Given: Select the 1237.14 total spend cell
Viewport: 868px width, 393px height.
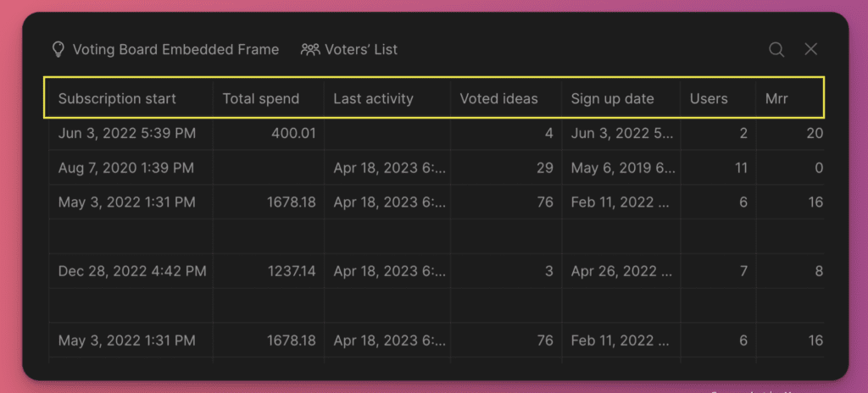Looking at the screenshot, I should (269, 271).
